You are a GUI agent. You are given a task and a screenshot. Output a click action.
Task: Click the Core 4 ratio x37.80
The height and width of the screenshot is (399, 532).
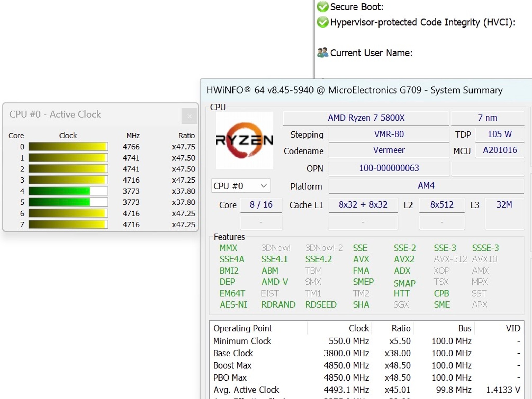point(183,191)
